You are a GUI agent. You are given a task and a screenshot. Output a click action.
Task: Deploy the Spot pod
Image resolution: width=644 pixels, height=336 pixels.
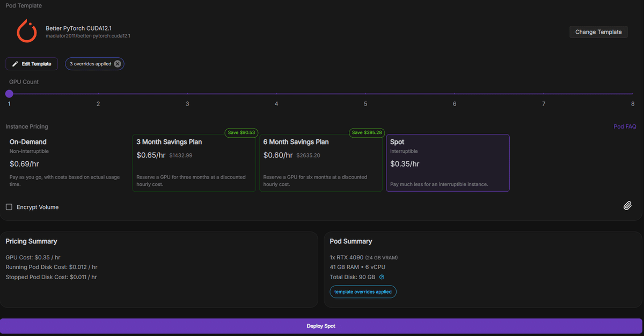pos(321,326)
